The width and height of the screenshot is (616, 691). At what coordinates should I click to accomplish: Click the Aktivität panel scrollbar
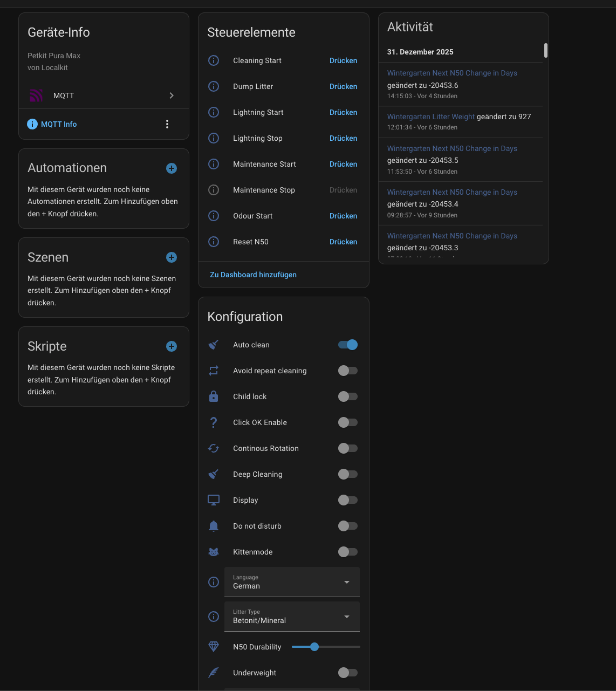(545, 51)
